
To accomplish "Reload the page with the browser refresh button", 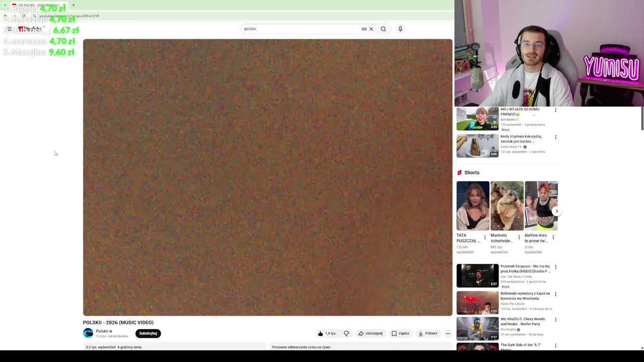I will click(23, 16).
